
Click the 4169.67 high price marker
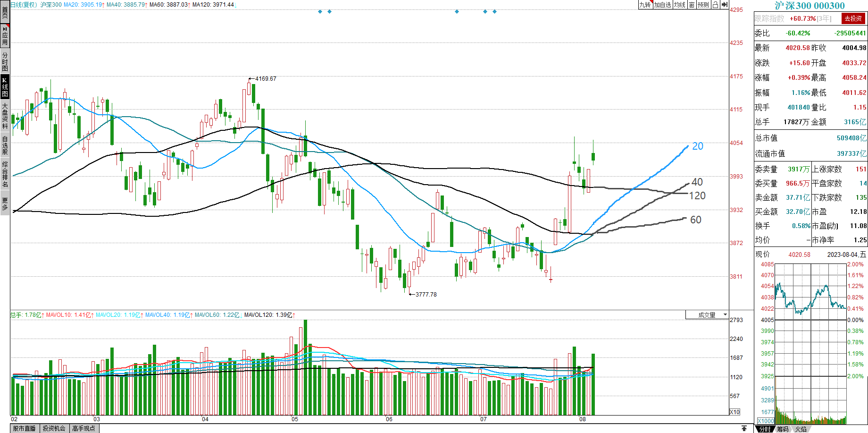click(265, 79)
